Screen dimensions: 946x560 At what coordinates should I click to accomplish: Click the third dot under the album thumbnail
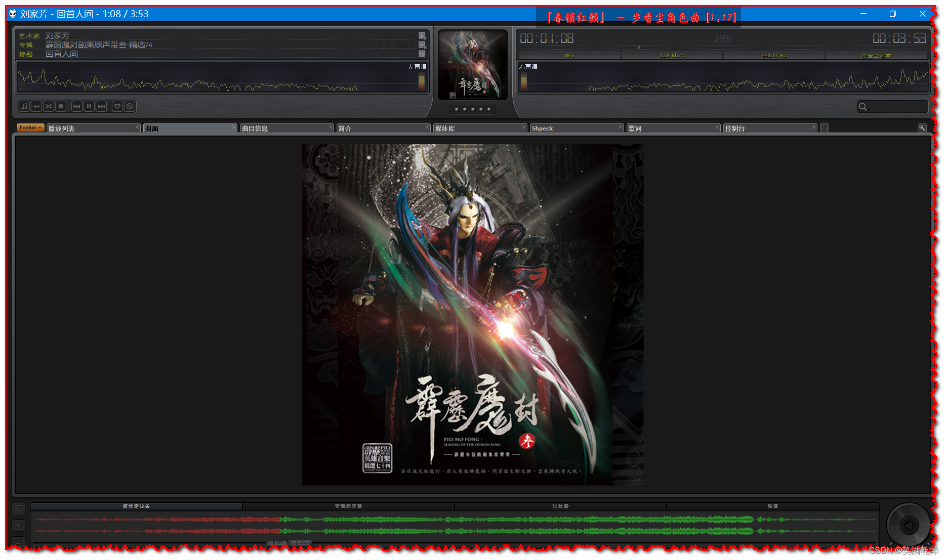[473, 109]
